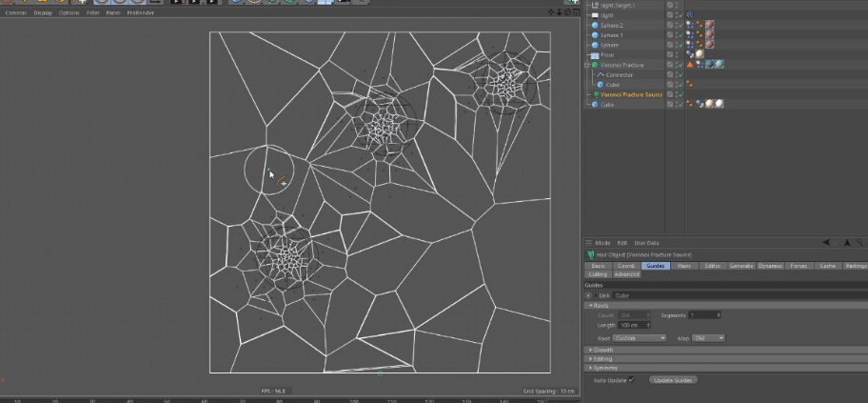Toggle layer box for the Light object

(x=670, y=15)
